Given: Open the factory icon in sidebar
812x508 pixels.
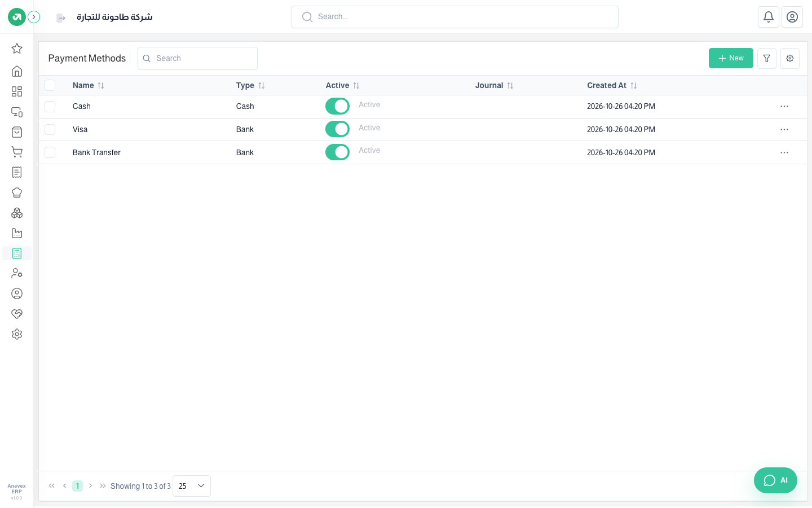Looking at the screenshot, I should pyautogui.click(x=17, y=233).
